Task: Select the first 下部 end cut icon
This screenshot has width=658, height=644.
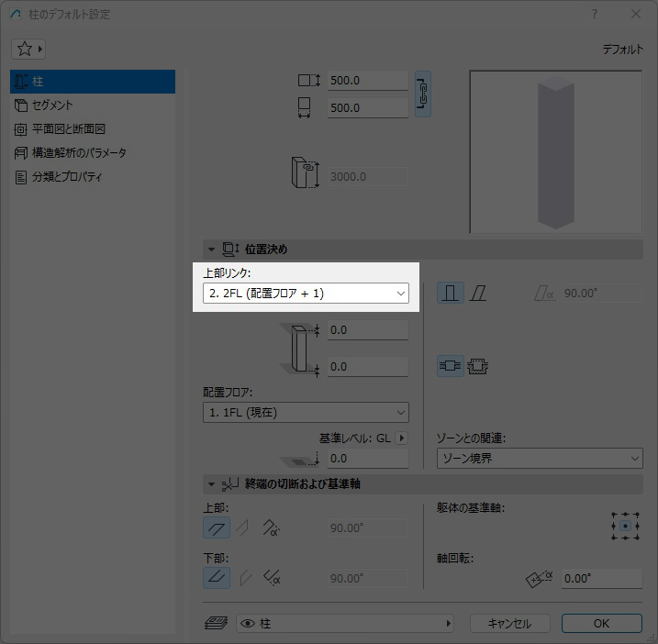Action: (x=217, y=578)
